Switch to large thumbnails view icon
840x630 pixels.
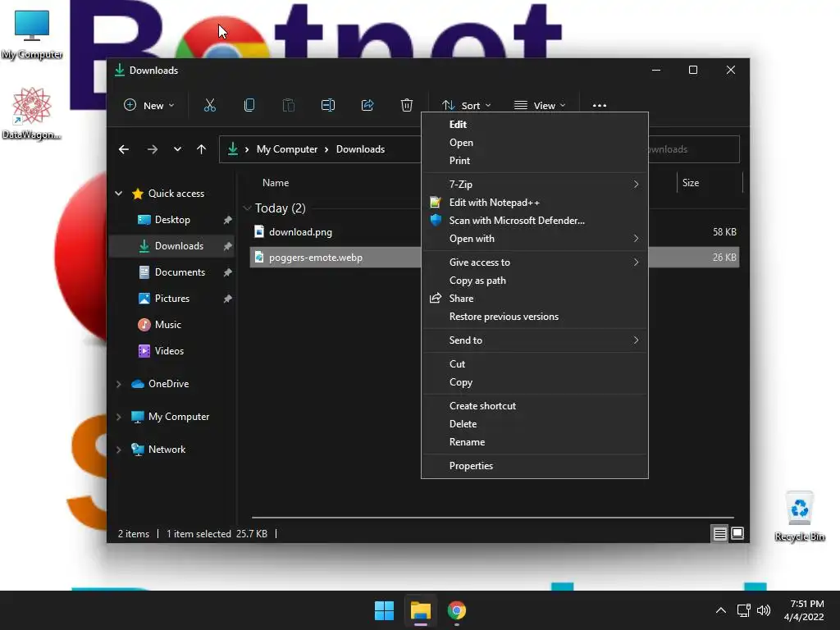pyautogui.click(x=737, y=533)
